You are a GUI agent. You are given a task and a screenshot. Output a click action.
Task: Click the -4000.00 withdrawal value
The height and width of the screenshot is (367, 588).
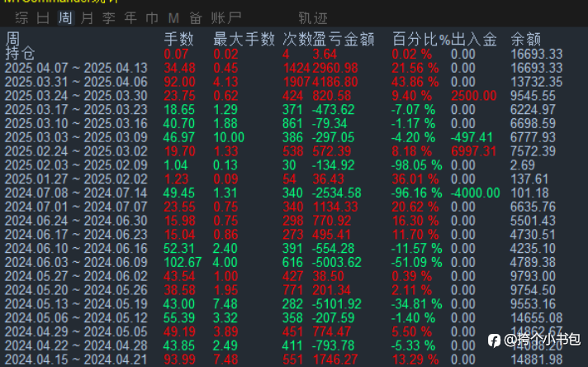[476, 193]
